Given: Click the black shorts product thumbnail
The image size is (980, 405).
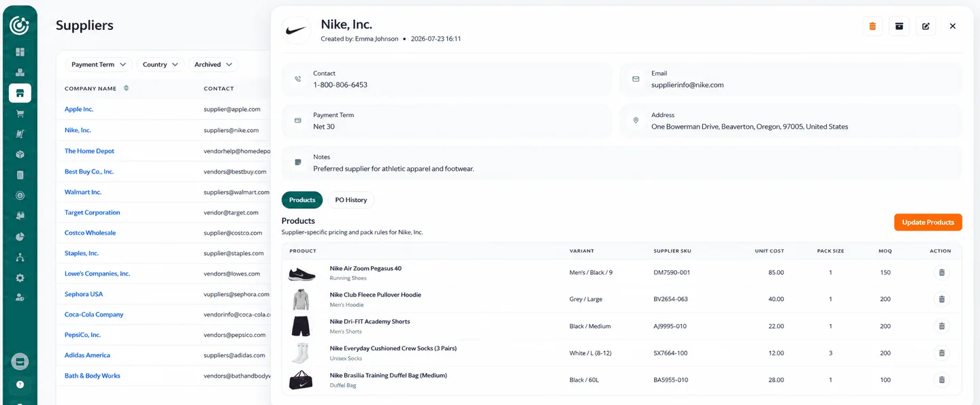Looking at the screenshot, I should point(301,326).
